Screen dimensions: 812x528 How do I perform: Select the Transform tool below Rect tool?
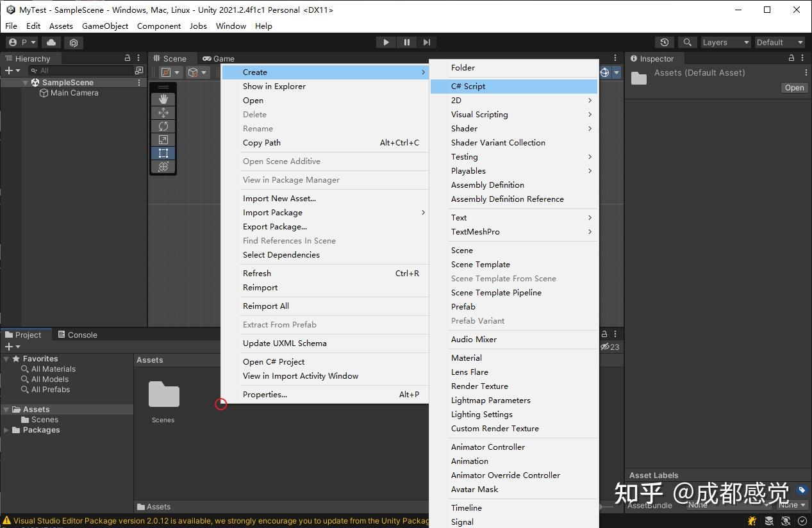pos(163,167)
